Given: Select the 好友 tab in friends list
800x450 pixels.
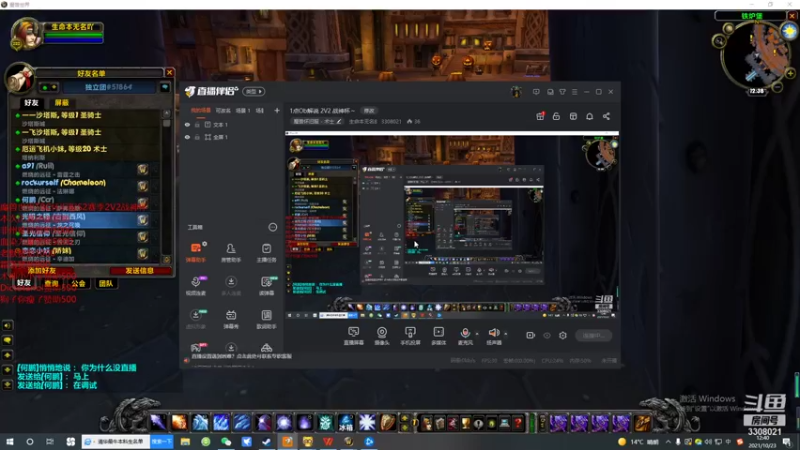Looking at the screenshot, I should click(31, 103).
